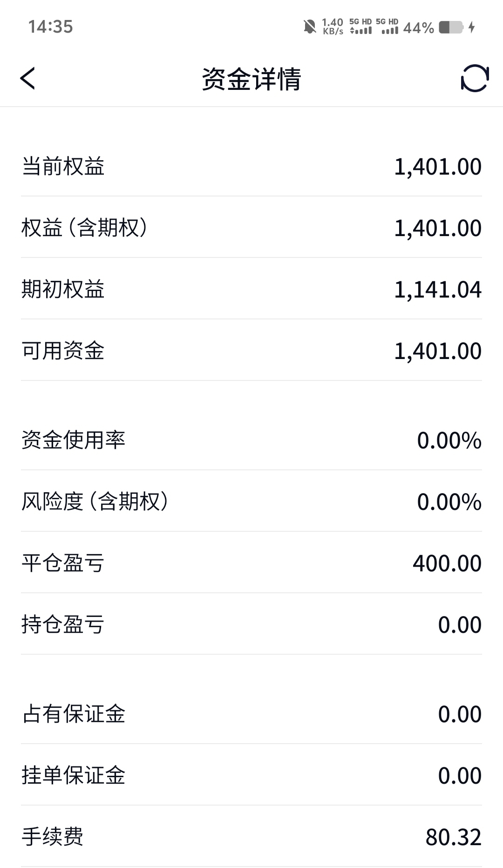Select the 权益 (含期权) row
The width and height of the screenshot is (503, 868).
pos(251,227)
